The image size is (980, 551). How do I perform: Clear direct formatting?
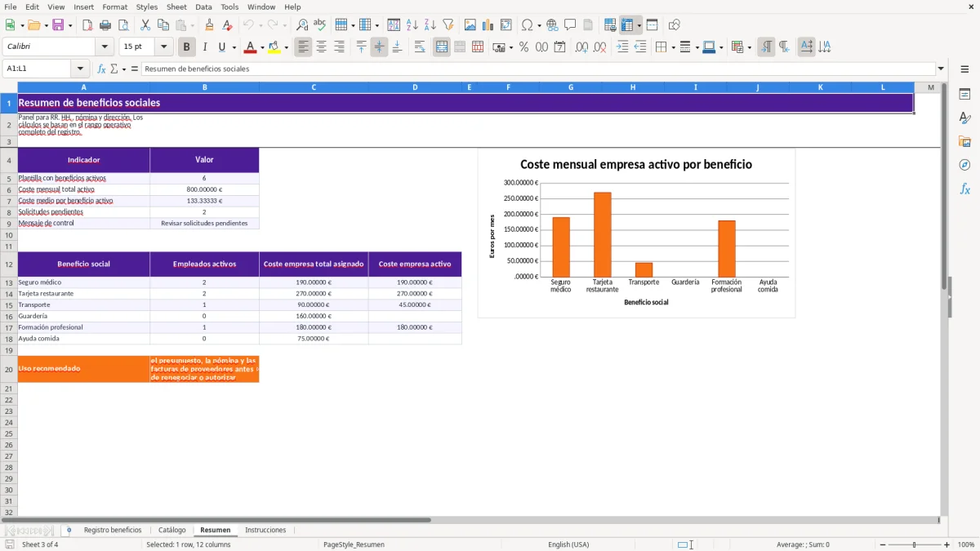[x=227, y=25]
